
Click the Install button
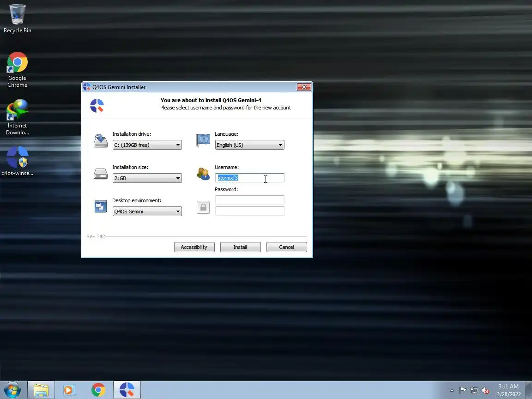(241, 247)
